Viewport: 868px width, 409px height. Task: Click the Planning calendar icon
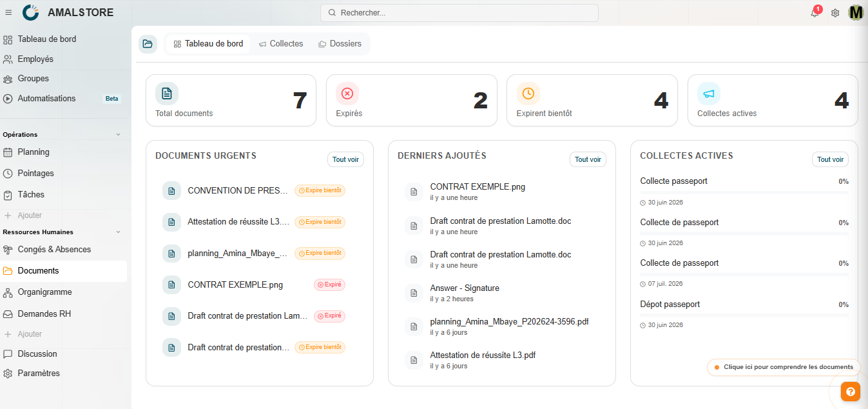pos(8,152)
